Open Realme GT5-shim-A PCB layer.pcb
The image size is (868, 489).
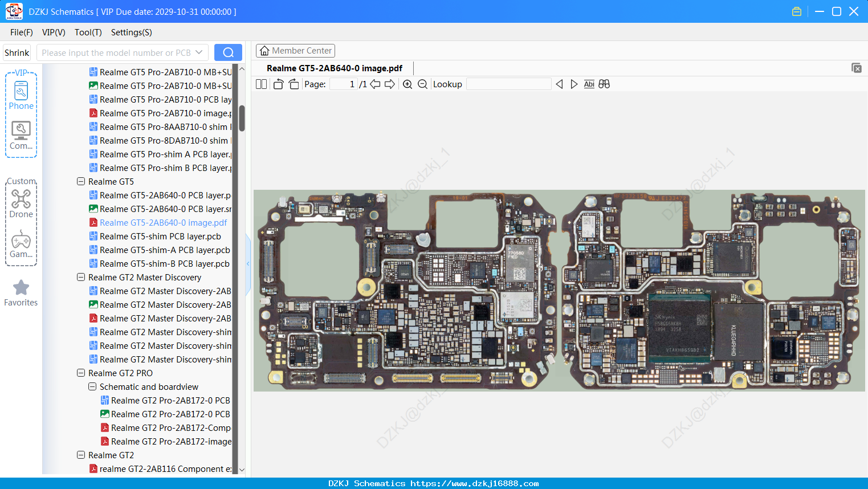[x=160, y=250]
